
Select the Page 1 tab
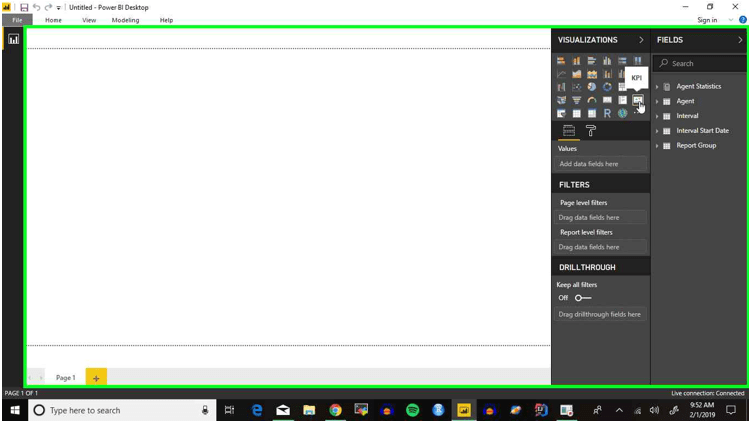(66, 378)
